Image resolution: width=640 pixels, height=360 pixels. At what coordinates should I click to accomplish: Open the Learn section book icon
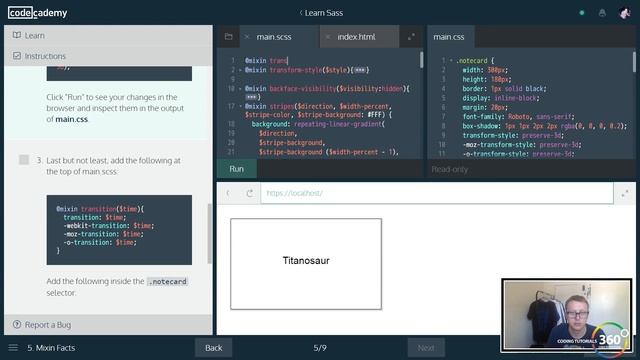point(17,35)
